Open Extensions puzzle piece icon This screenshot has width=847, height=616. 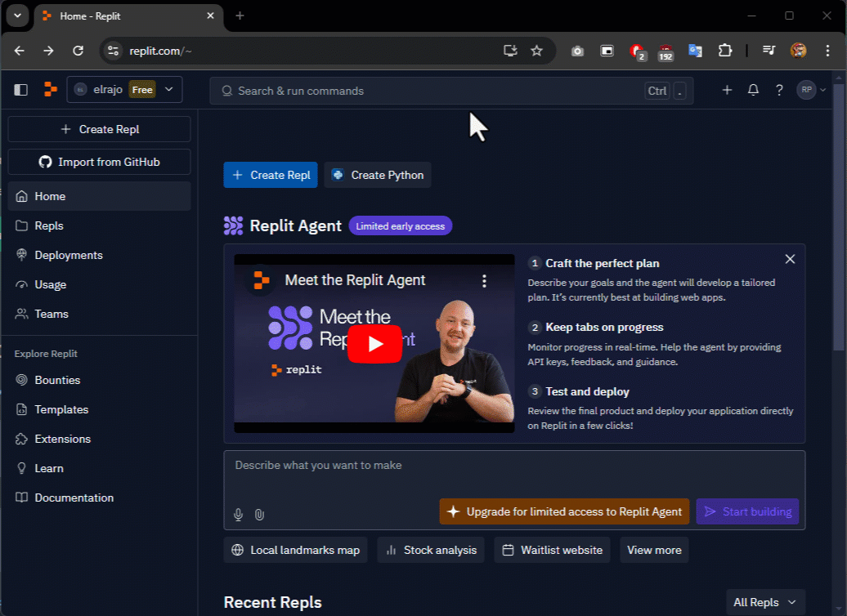pos(725,51)
